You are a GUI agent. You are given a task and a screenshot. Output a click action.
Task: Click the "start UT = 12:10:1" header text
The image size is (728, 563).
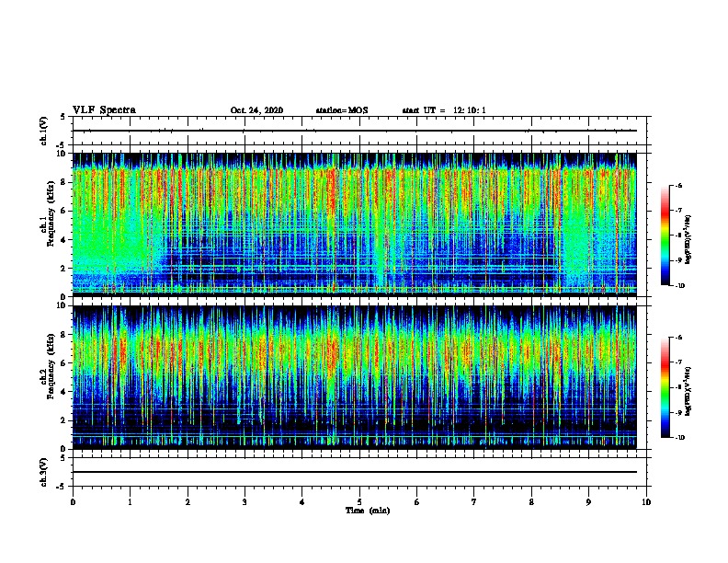click(x=444, y=110)
